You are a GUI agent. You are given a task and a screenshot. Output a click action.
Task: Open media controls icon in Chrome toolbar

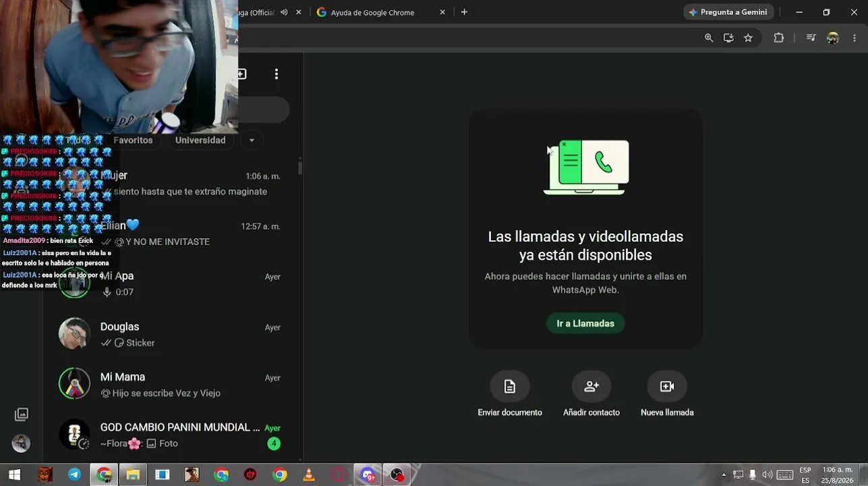click(x=811, y=38)
